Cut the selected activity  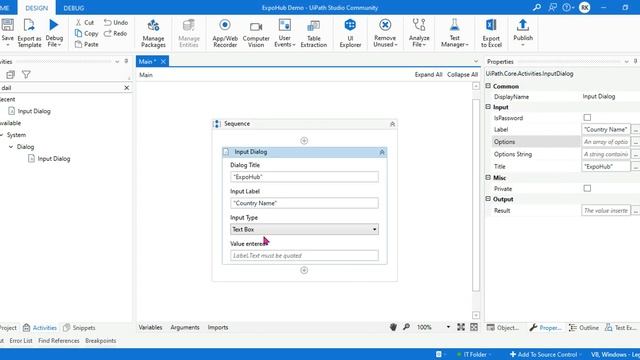85,22
